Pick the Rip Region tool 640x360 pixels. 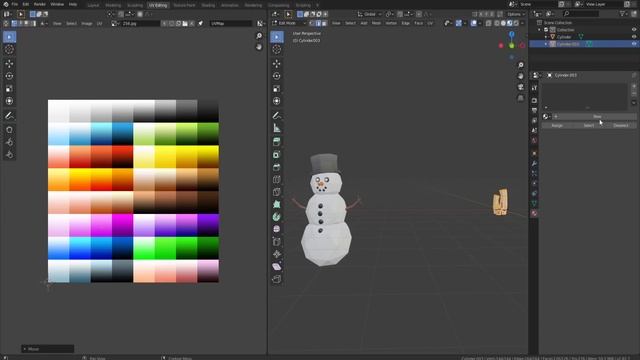277,279
